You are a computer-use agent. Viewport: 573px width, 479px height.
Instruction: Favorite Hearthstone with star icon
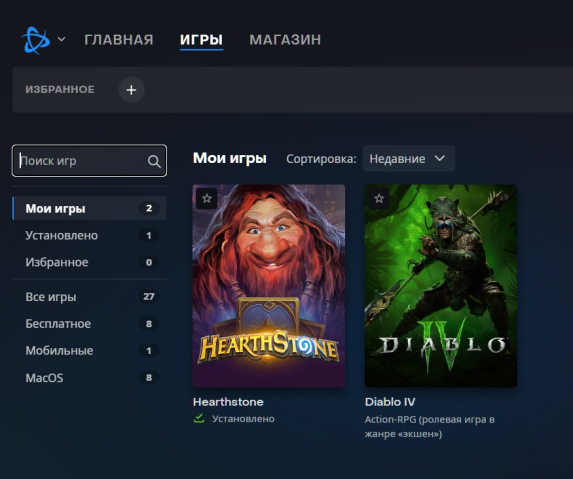(x=207, y=198)
